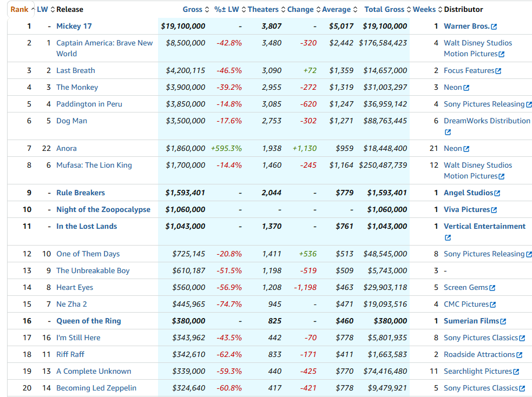The image size is (532, 397).
Task: Sort table by Total Gross header
Action: click(384, 9)
